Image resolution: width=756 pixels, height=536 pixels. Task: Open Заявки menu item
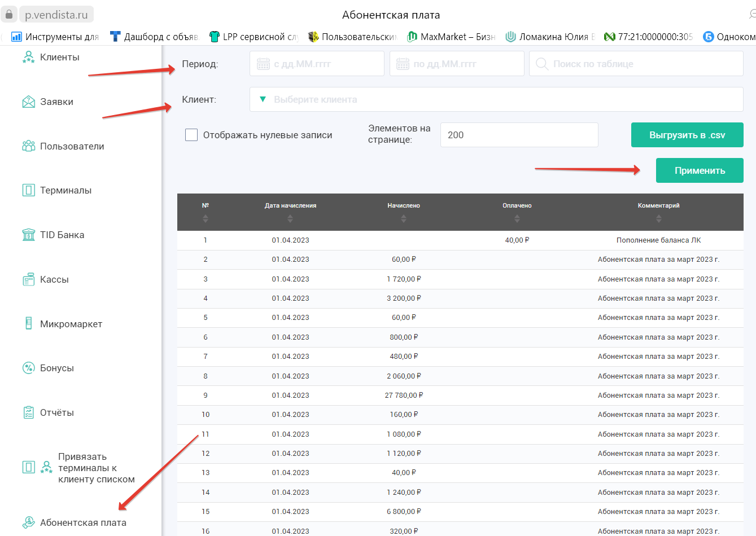(56, 102)
